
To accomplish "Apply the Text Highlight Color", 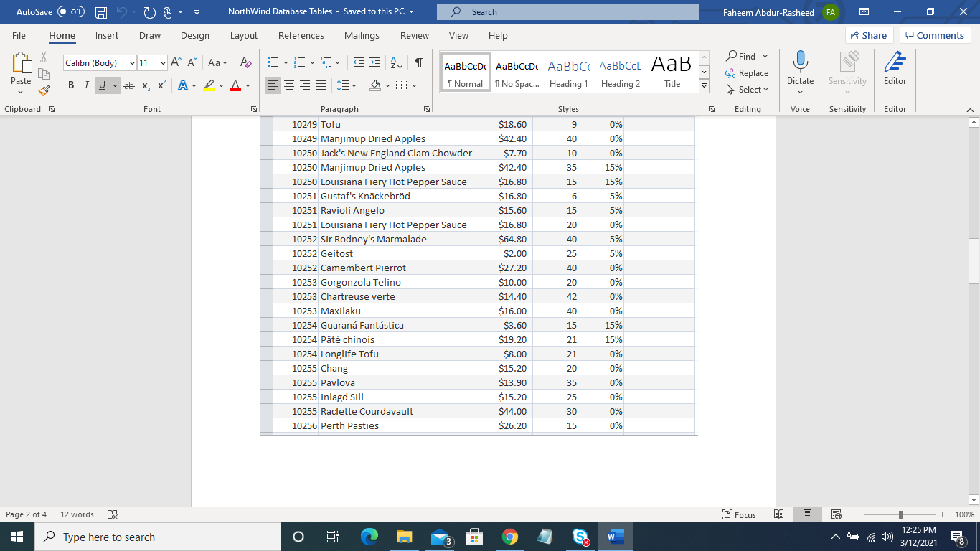I will (208, 85).
